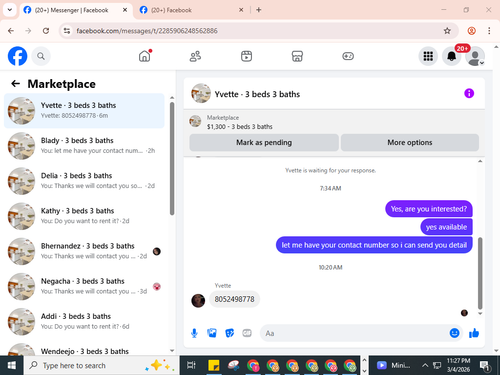Click the back arrow beside Marketplace heading
Viewport: 500px width, 375px height.
(16, 84)
